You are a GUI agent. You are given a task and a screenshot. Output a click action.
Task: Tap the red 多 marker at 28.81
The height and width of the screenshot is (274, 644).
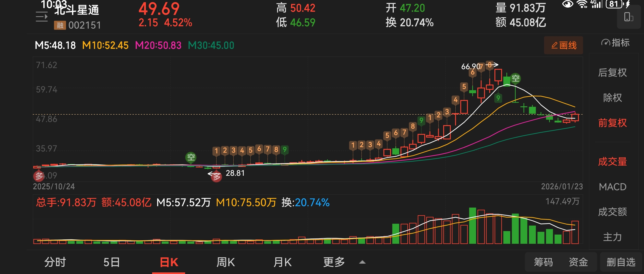click(216, 177)
